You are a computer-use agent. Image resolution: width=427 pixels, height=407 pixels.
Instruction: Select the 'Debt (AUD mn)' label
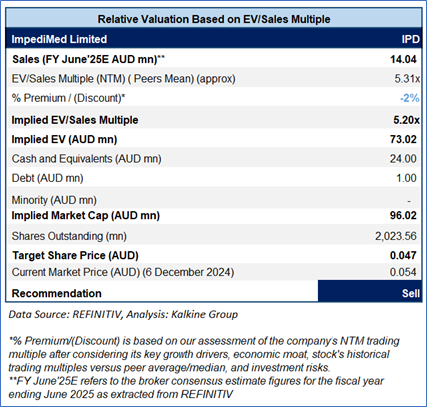[x=47, y=178]
